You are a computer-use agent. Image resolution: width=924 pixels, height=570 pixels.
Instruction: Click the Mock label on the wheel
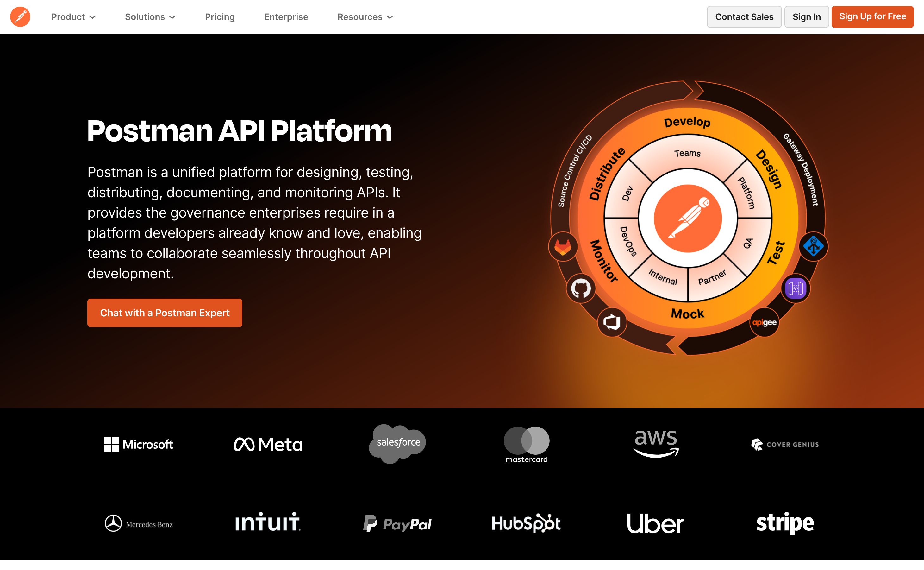[688, 313]
